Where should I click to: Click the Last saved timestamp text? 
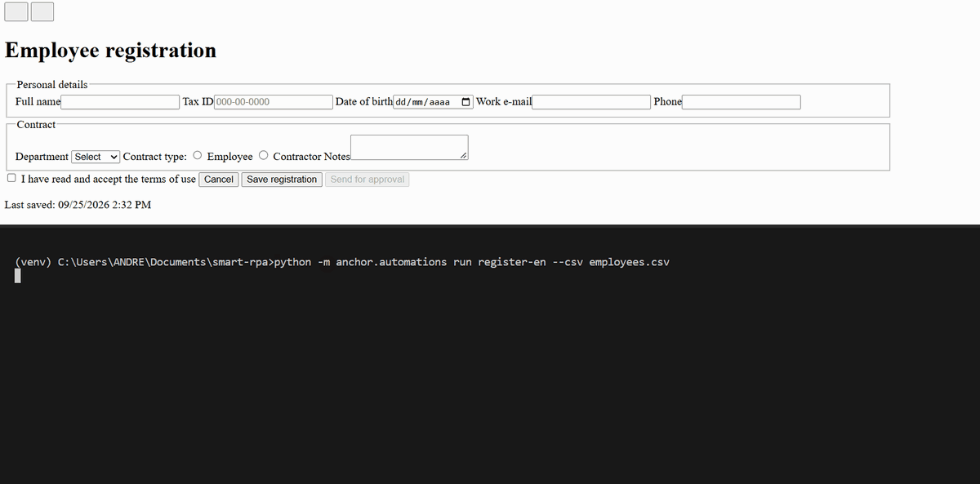(78, 205)
